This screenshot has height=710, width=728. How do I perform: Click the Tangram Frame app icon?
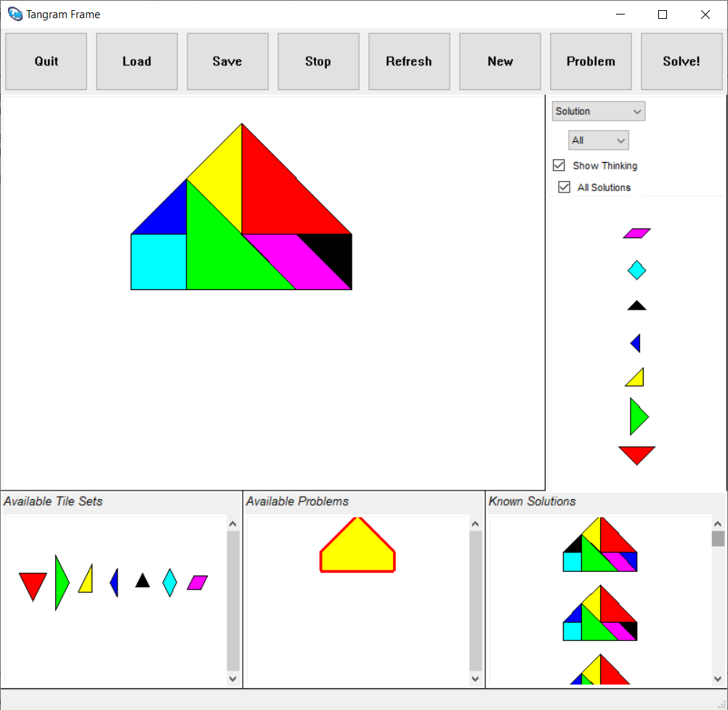[x=15, y=15]
